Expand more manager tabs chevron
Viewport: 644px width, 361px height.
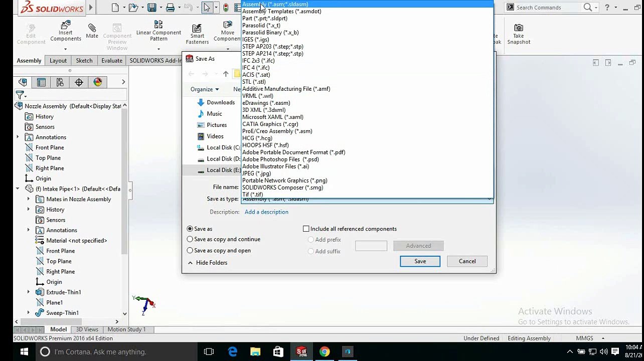click(123, 82)
